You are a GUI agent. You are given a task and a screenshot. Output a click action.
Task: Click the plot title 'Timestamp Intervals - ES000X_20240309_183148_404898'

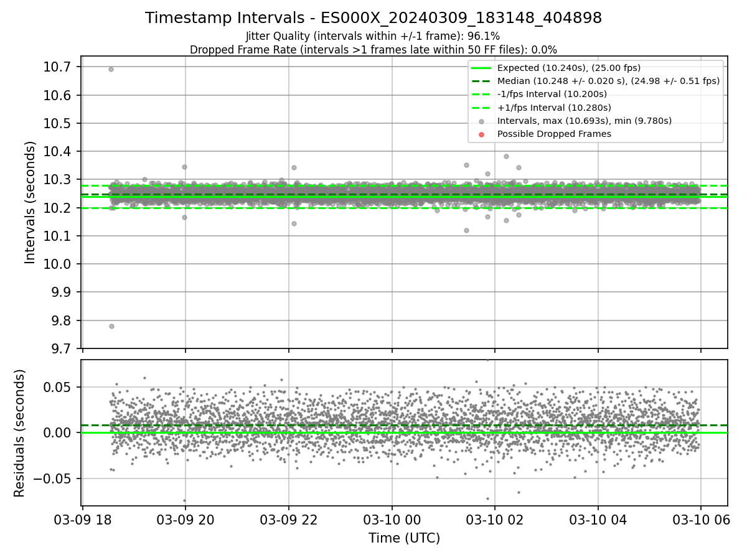(x=374, y=18)
